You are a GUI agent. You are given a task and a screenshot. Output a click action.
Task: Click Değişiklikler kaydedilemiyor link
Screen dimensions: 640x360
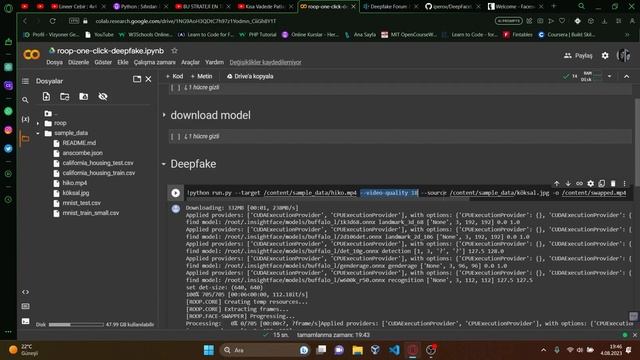pos(265,62)
